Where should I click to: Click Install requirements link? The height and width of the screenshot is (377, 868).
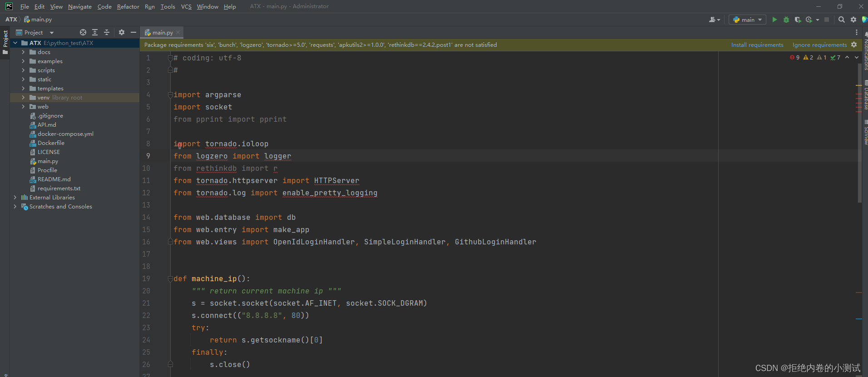(x=757, y=45)
